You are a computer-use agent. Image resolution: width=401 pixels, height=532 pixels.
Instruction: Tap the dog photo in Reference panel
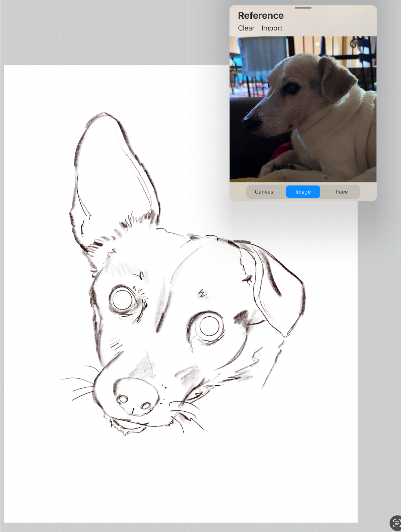tap(303, 109)
